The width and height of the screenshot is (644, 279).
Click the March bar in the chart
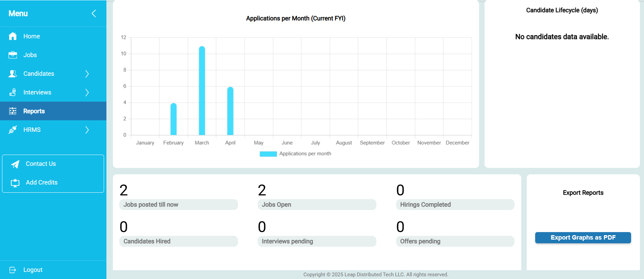pos(202,91)
